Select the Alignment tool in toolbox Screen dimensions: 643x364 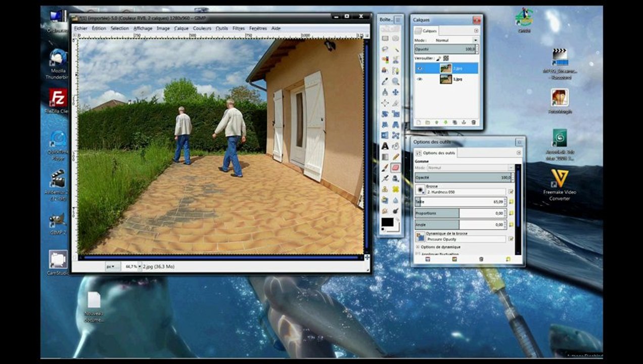tap(385, 103)
